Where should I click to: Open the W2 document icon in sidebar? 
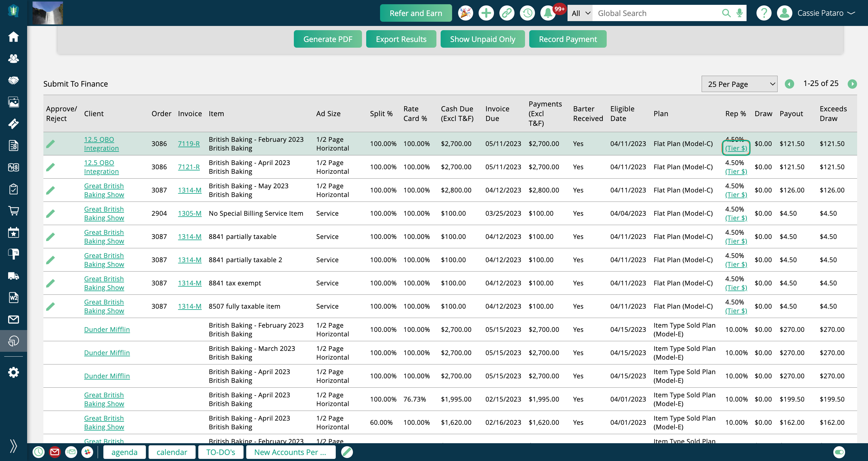(x=14, y=297)
